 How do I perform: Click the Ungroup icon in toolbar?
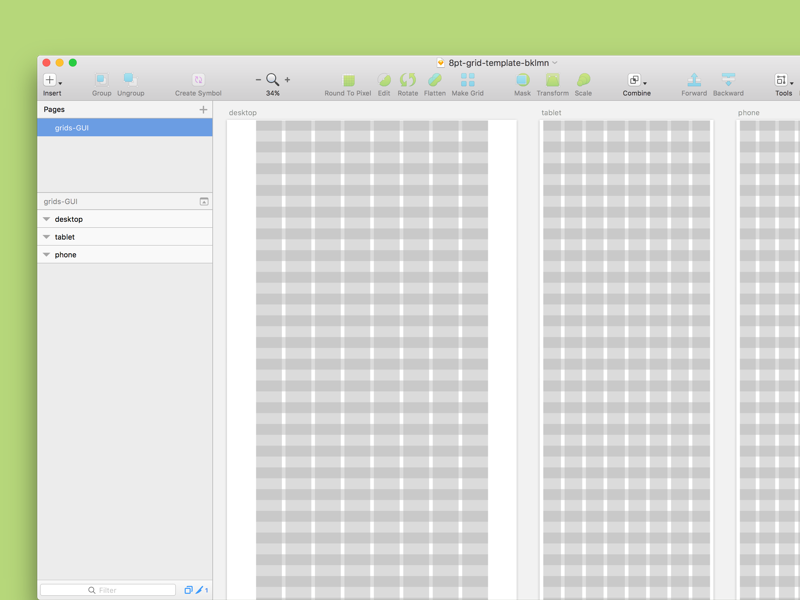tap(130, 80)
